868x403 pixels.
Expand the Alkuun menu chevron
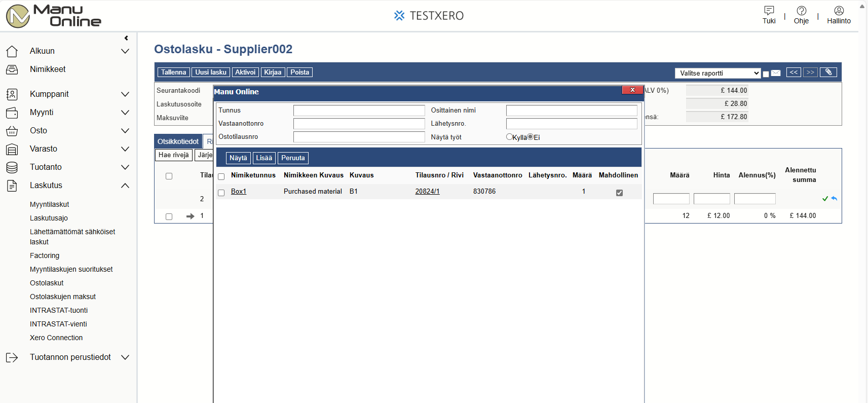(125, 51)
